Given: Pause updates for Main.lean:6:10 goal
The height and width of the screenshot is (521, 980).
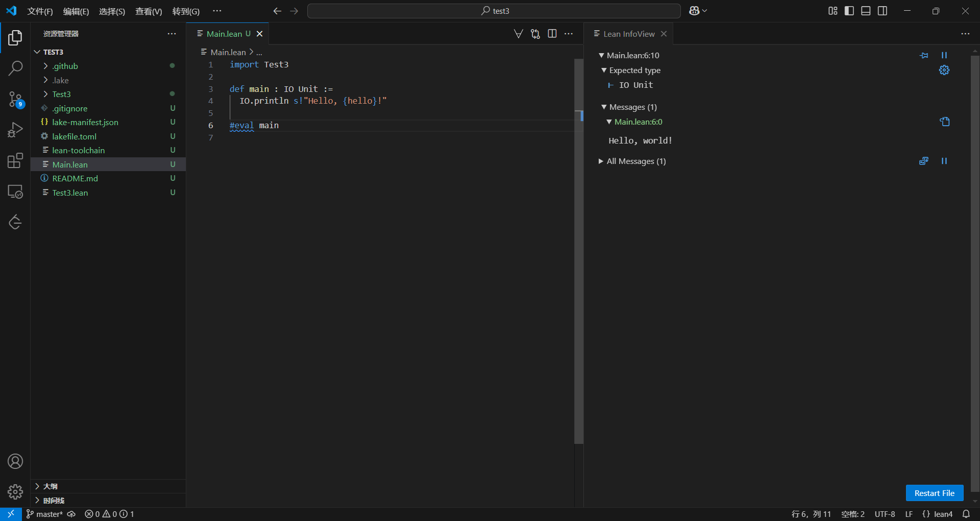Looking at the screenshot, I should point(944,55).
